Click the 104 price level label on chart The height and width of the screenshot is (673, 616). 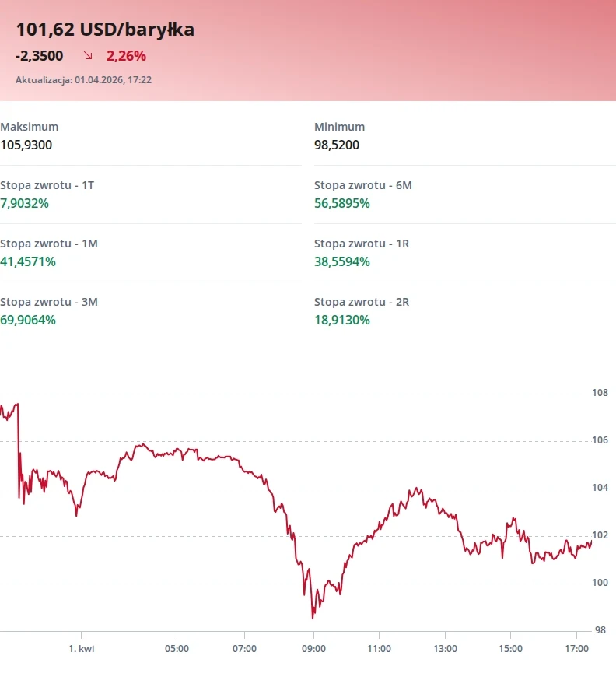(x=600, y=488)
